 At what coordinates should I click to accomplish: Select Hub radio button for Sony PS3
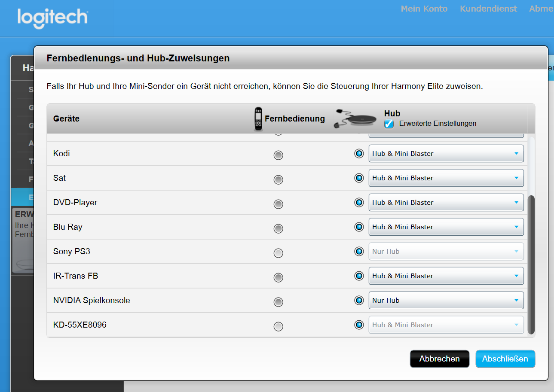pyautogui.click(x=359, y=251)
